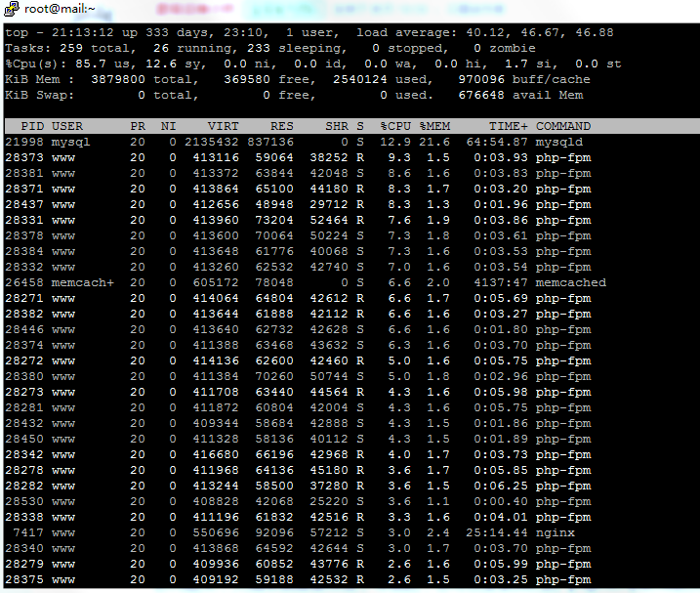Click the %MEM column header
The width and height of the screenshot is (700, 593).
(434, 126)
